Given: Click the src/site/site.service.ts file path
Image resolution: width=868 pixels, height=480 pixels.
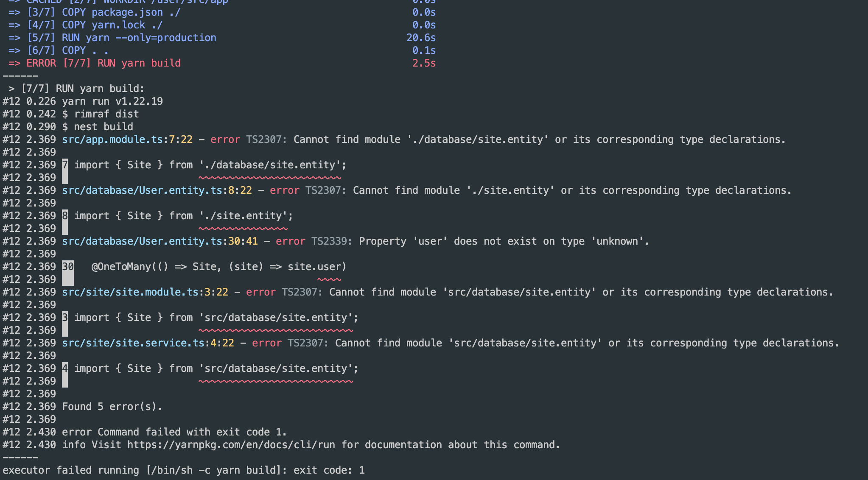Looking at the screenshot, I should pyautogui.click(x=133, y=343).
